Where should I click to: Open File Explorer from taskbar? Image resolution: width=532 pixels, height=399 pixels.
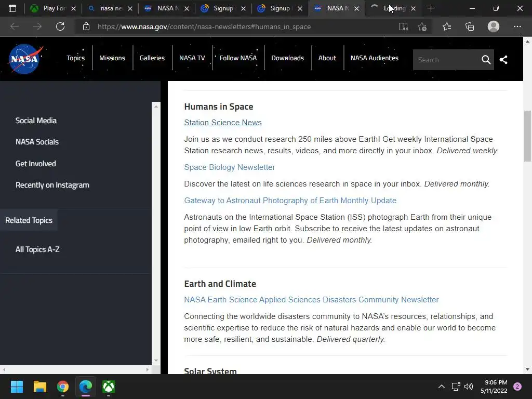[x=39, y=387]
